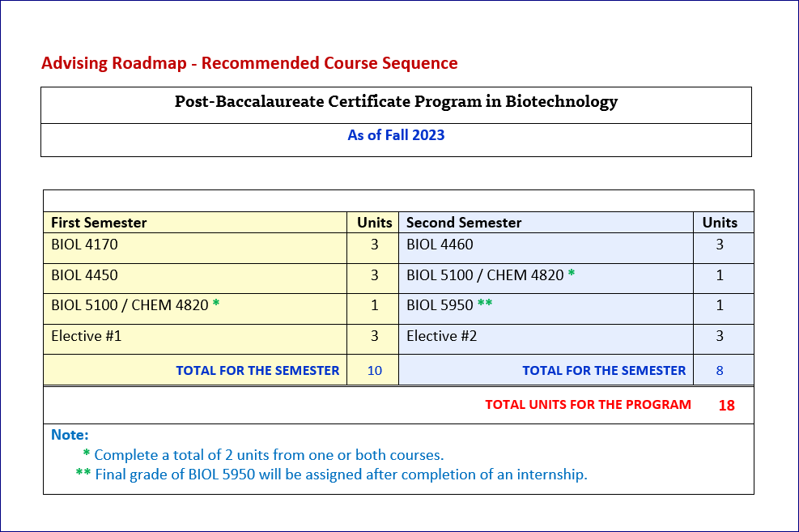Click the Elective #2 row

(441, 336)
